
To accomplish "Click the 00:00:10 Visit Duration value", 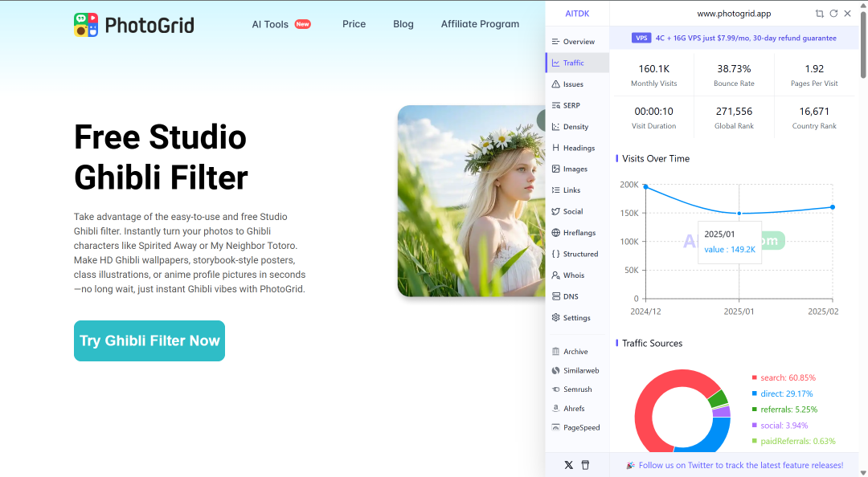I will [653, 112].
